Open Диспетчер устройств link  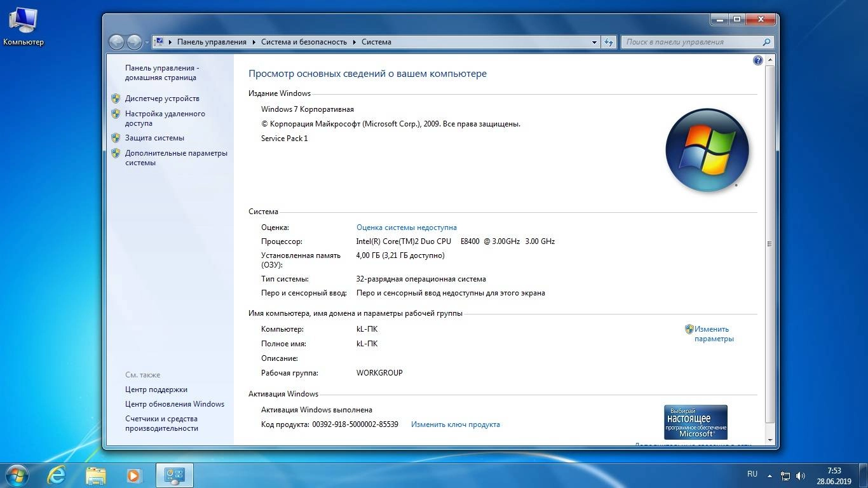point(162,98)
